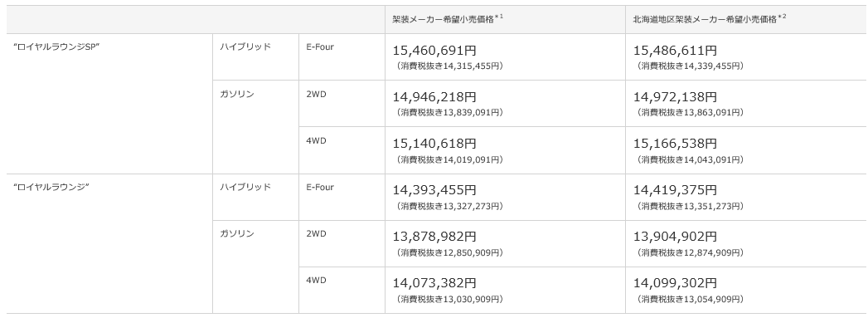Click the tax-excluded text 消費税抜き14,315,455円

449,66
